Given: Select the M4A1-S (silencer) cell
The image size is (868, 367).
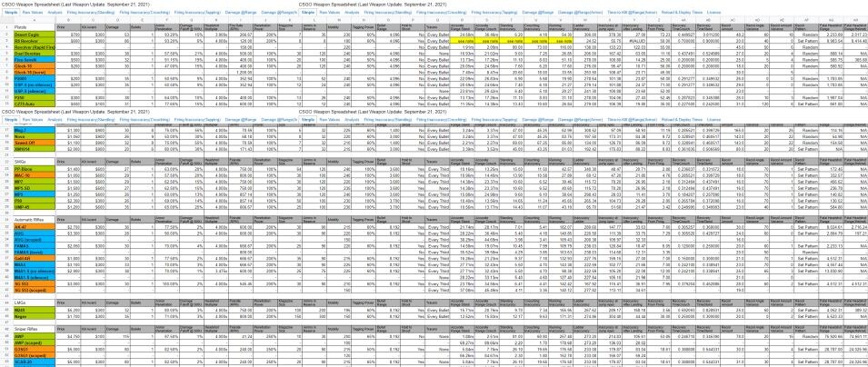Looking at the screenshot, I should tap(34, 277).
